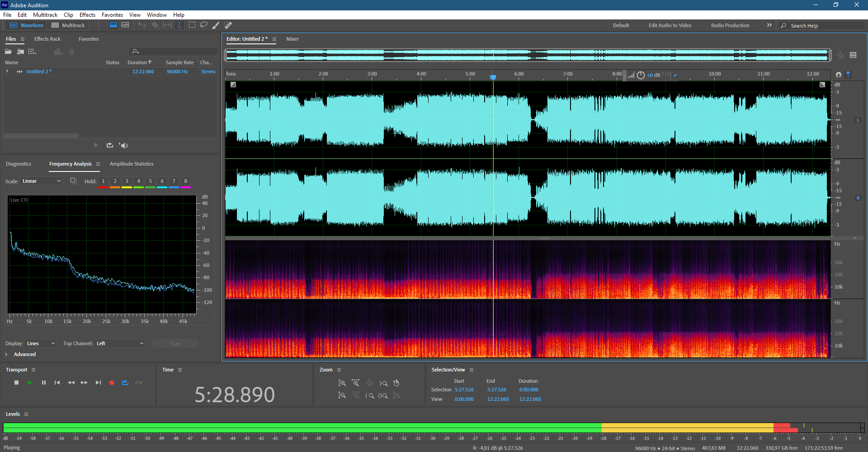The width and height of the screenshot is (868, 452).
Task: Click the Import File icon
Action: pyautogui.click(x=20, y=52)
